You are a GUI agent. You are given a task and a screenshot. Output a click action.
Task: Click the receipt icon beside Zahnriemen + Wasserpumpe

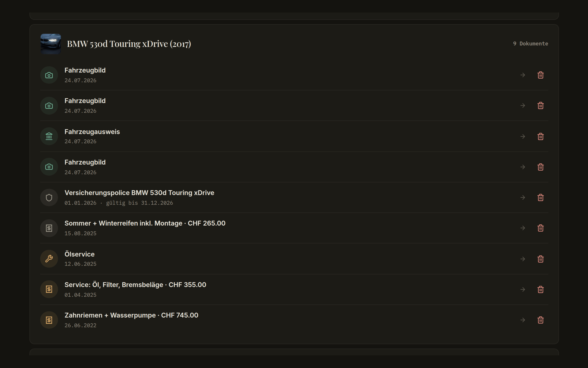[49, 320]
